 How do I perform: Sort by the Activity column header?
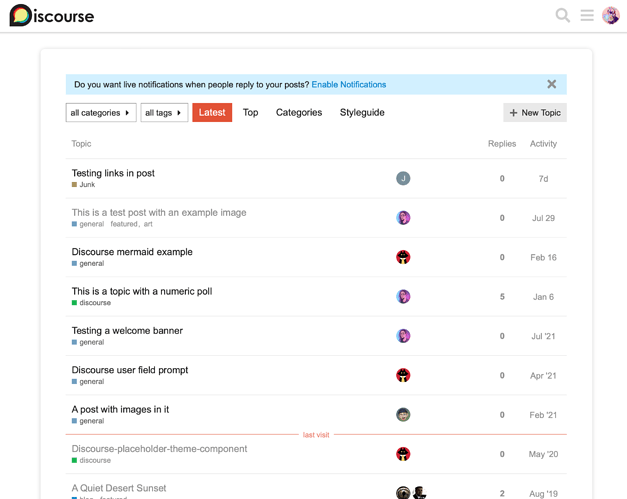[x=543, y=144]
